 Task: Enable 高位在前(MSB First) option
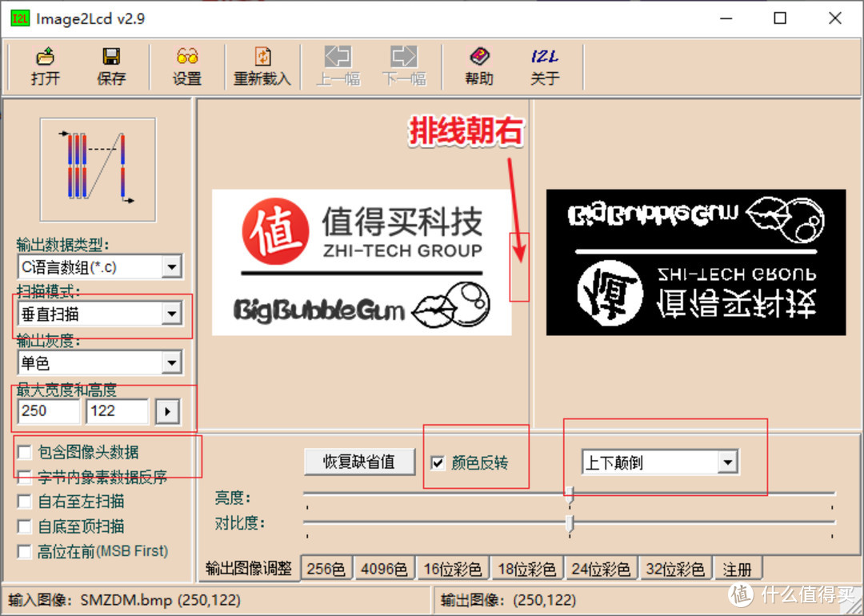pos(24,551)
